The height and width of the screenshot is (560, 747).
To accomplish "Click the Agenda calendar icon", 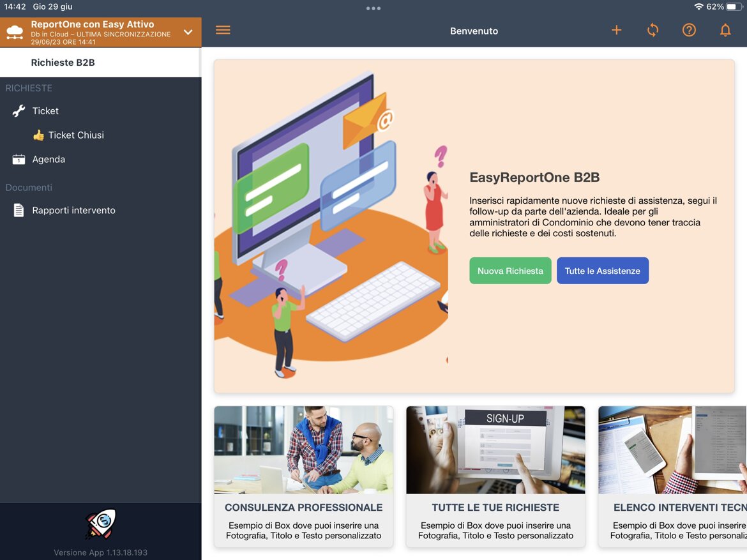I will [19, 160].
